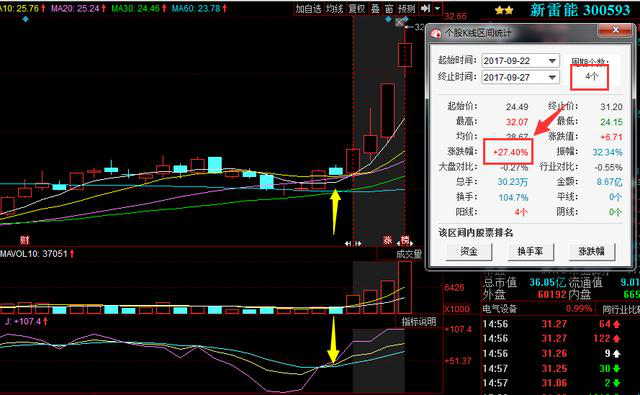Open the 指标说明 indicator description tab

click(x=419, y=322)
